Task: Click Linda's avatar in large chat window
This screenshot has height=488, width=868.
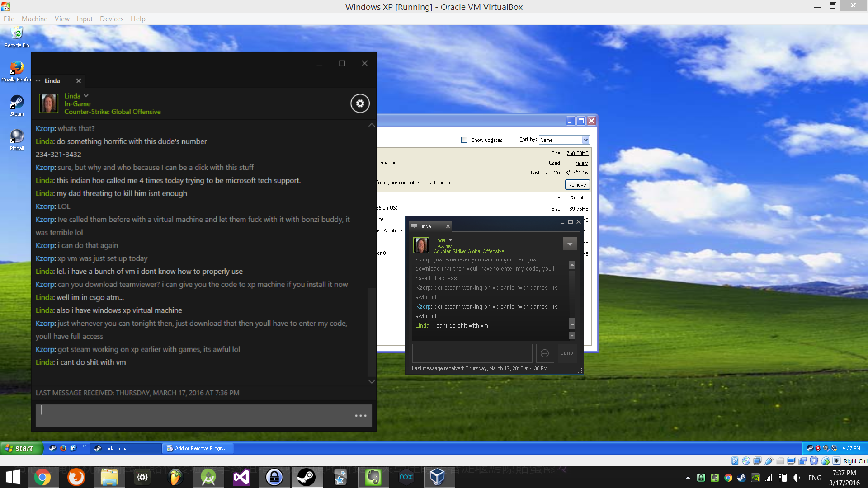Action: pyautogui.click(x=48, y=103)
